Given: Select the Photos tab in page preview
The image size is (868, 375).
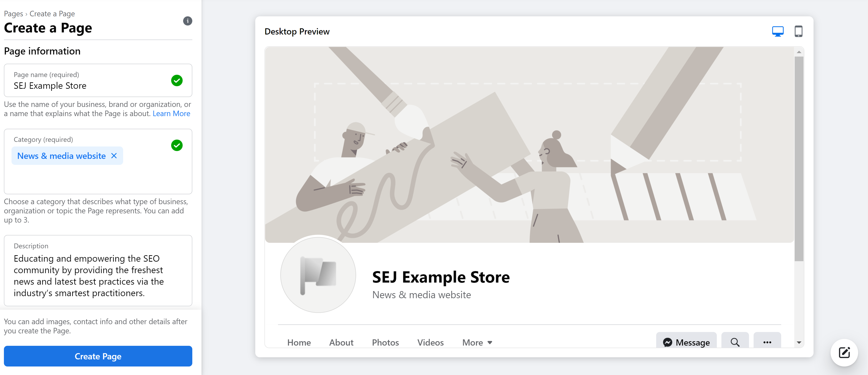Looking at the screenshot, I should click(x=385, y=342).
